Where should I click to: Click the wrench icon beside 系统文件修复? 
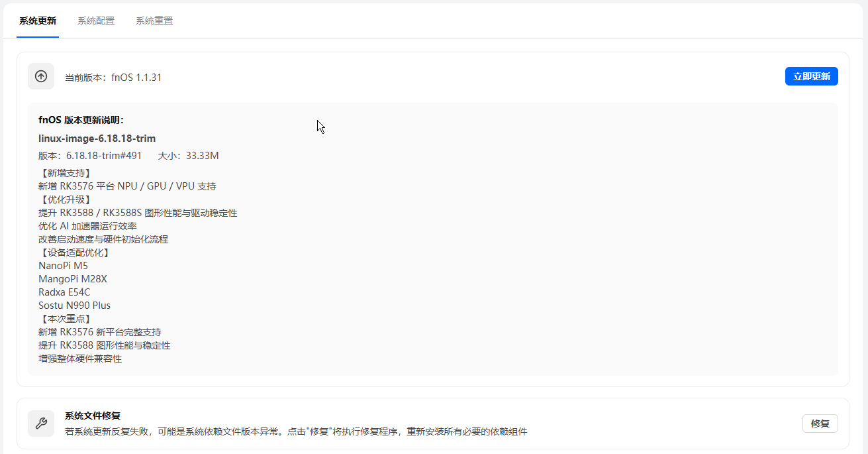(41, 424)
